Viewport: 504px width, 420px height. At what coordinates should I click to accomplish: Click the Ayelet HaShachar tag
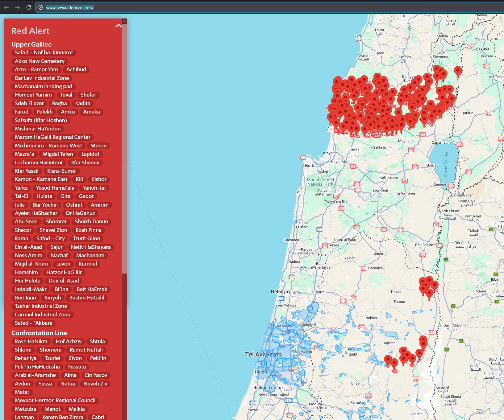coord(36,213)
